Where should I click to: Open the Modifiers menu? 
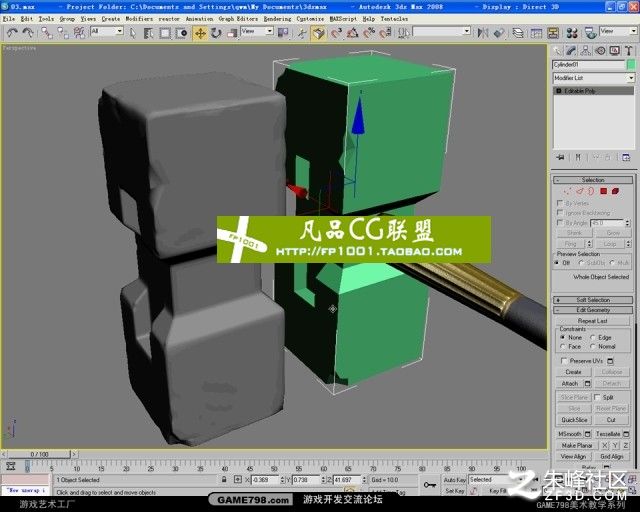[x=139, y=19]
